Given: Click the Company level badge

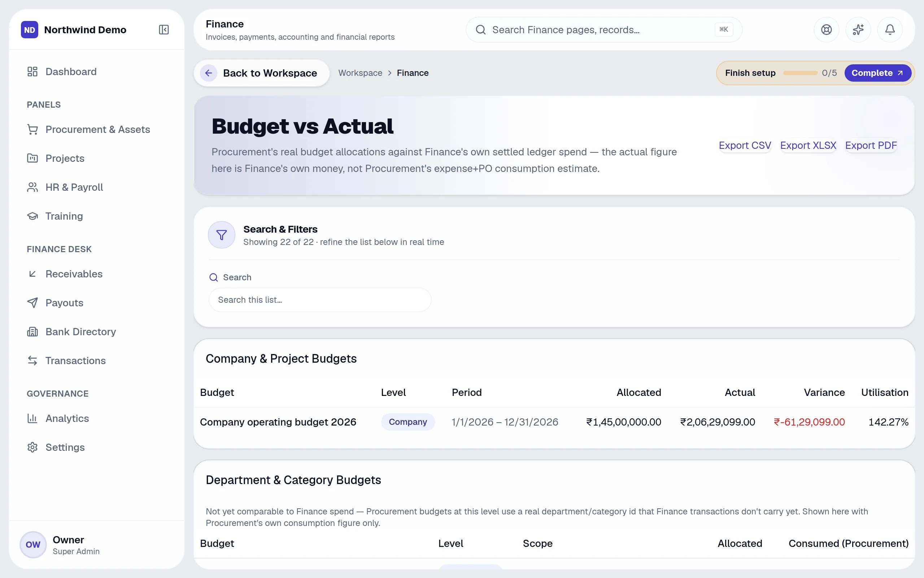Looking at the screenshot, I should [408, 422].
